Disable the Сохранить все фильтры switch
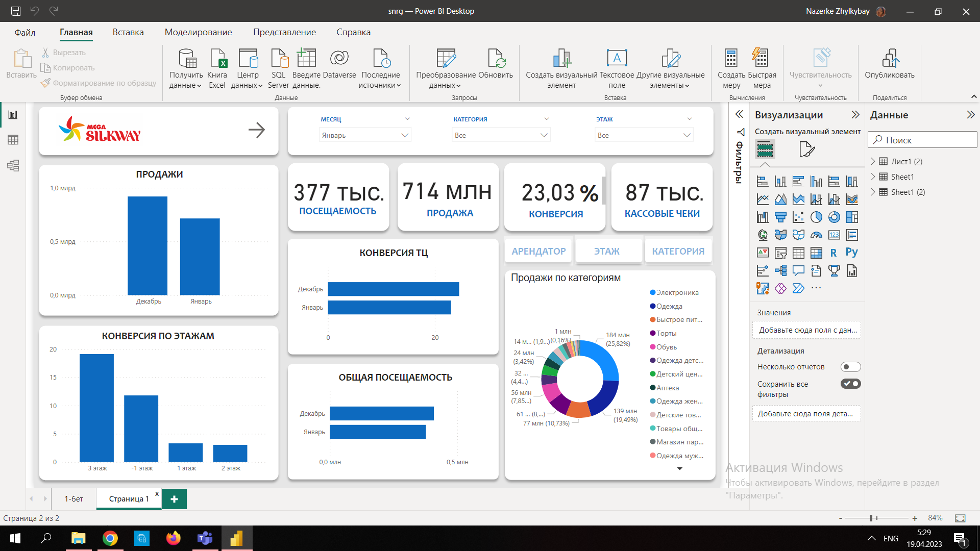The width and height of the screenshot is (980, 551). pos(850,384)
